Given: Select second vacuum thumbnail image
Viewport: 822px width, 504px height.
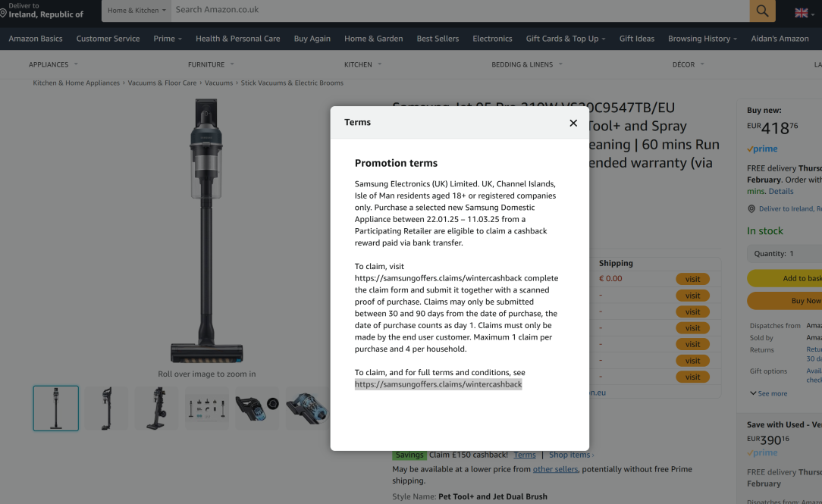Looking at the screenshot, I should 106,409.
